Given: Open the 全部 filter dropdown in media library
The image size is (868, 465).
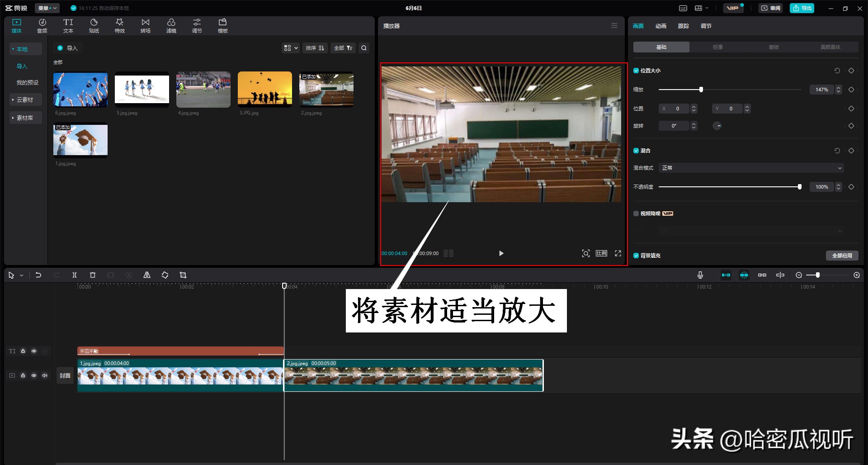Looking at the screenshot, I should click(343, 48).
